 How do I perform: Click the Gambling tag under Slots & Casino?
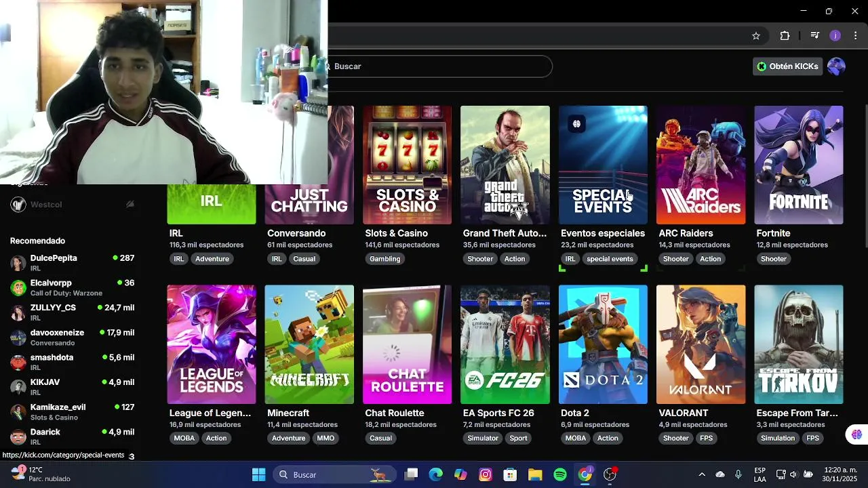[x=385, y=259]
